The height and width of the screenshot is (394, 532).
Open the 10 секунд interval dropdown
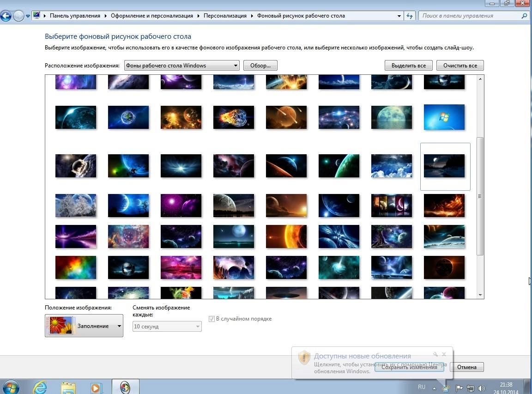point(167,327)
